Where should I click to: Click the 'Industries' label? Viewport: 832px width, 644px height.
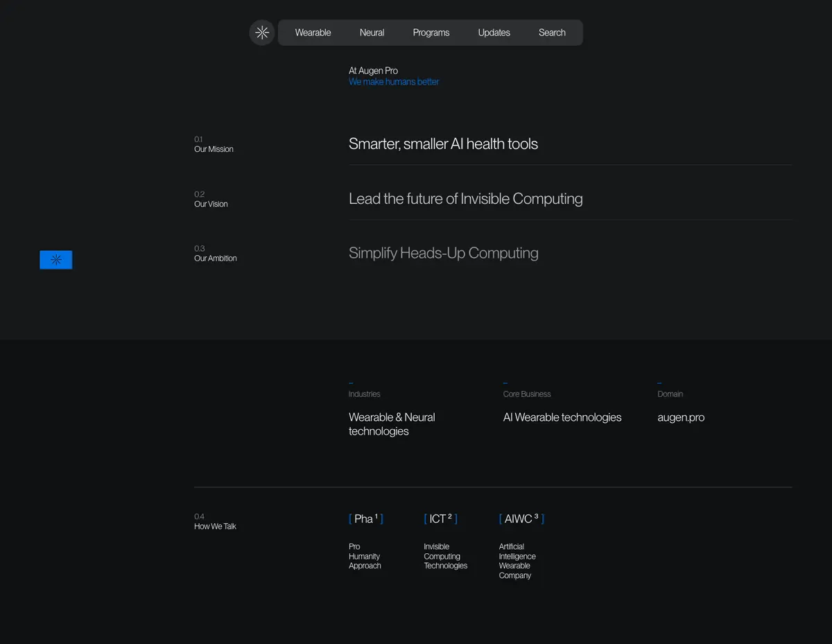pos(364,394)
